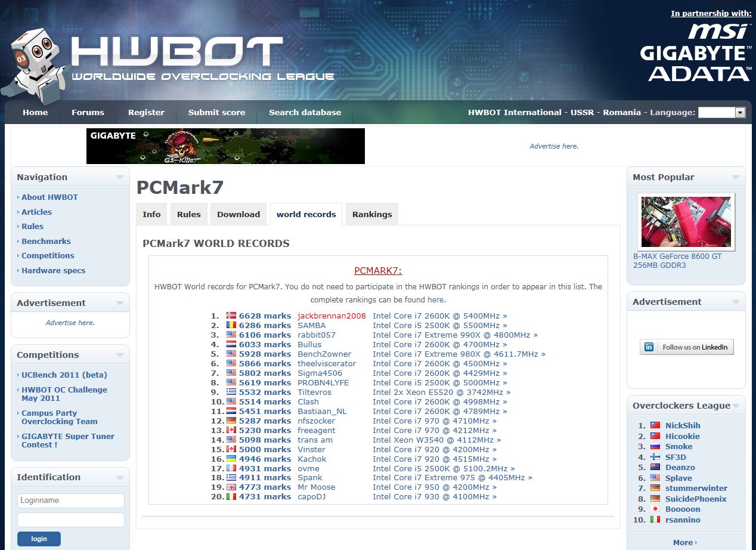Click the flag beside SF3D
Image resolution: width=756 pixels, height=550 pixels.
pyautogui.click(x=655, y=458)
